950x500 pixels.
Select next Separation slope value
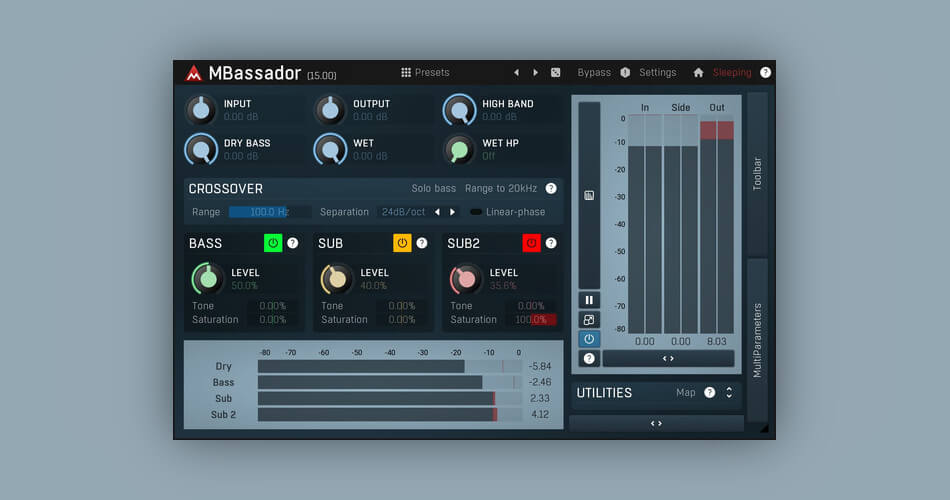(453, 212)
